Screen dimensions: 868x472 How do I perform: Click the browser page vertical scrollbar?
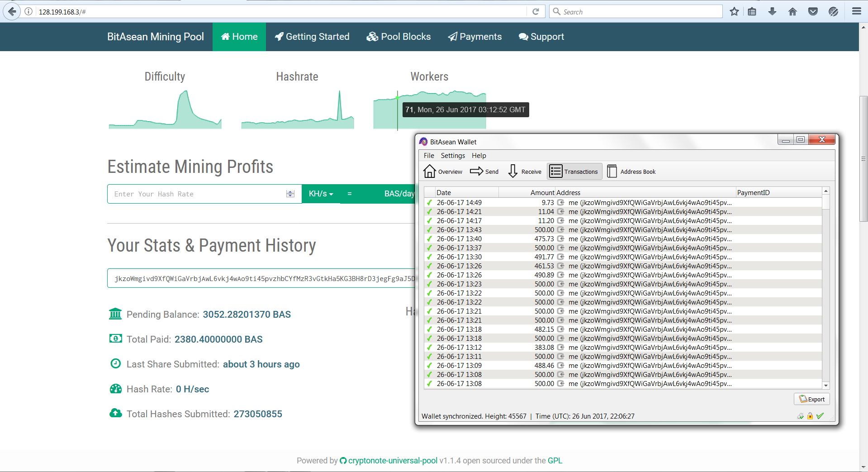863,159
